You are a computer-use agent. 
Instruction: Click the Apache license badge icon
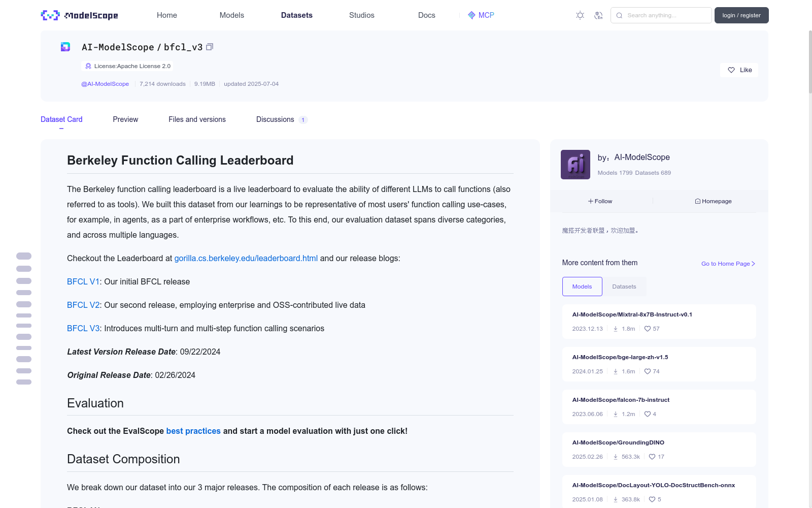pos(88,66)
